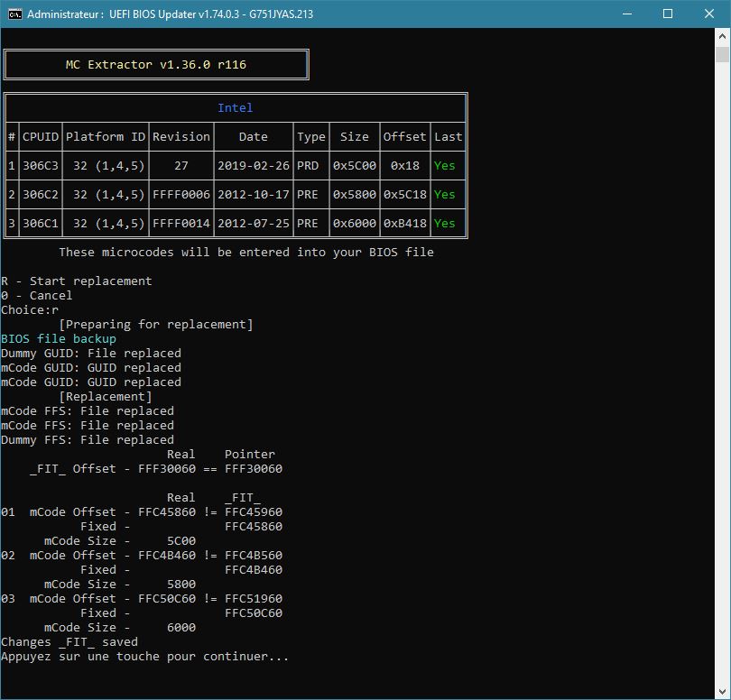This screenshot has width=731, height=700.
Task: Click the cmd icon in the title bar
Action: pos(15,14)
